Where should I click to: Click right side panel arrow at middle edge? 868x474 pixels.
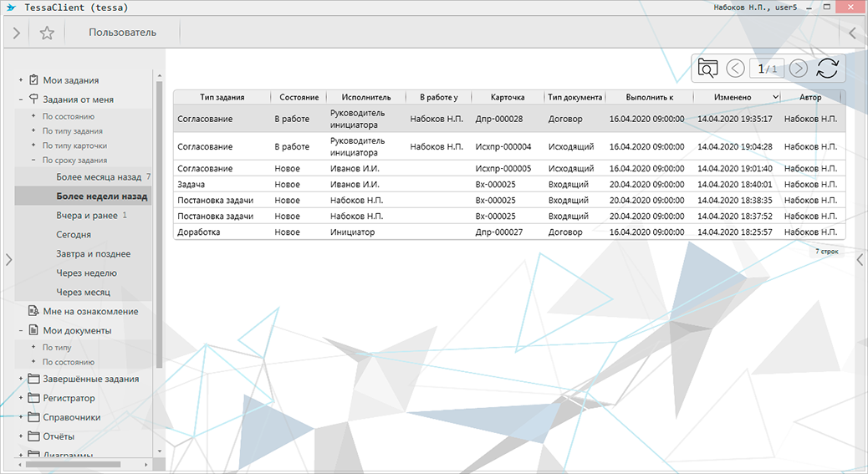(x=860, y=260)
